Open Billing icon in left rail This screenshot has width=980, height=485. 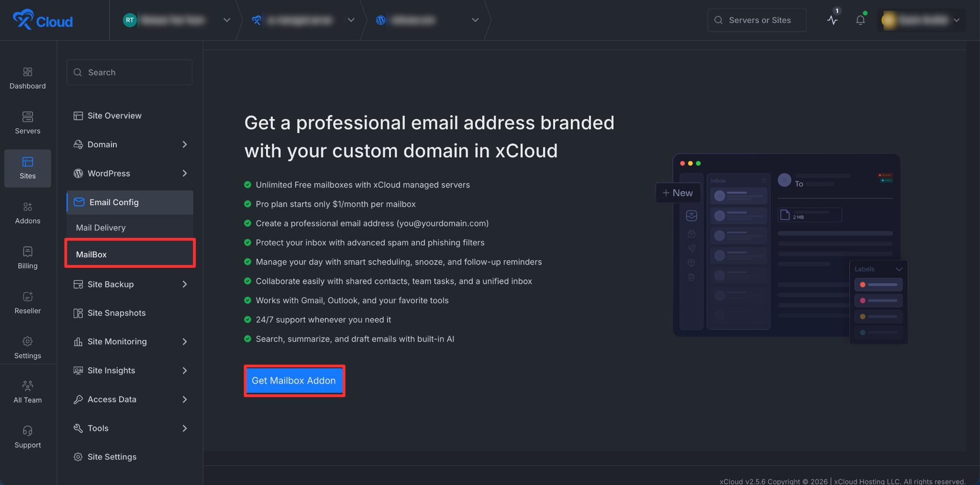pos(28,252)
